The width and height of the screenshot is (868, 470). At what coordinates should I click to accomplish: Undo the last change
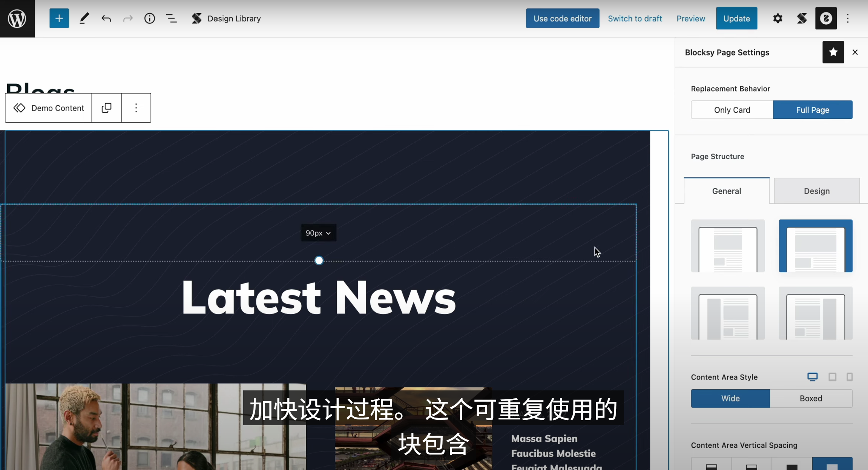coord(106,18)
